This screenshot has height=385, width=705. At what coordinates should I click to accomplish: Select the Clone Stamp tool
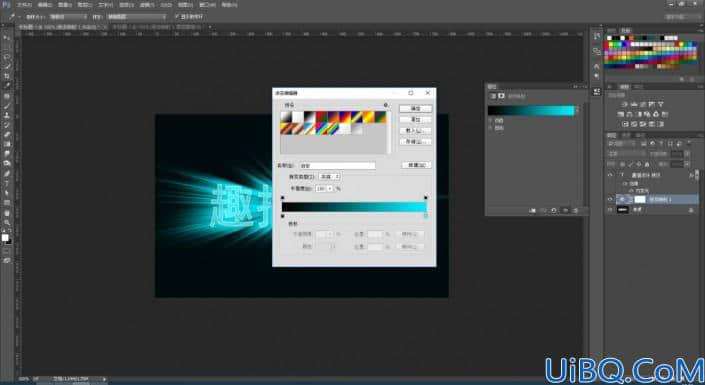[7, 115]
